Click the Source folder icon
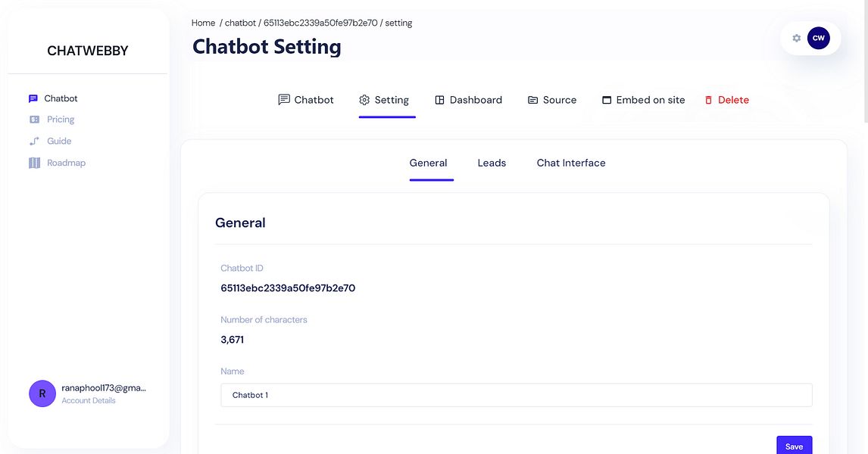The image size is (868, 454). pyautogui.click(x=533, y=100)
